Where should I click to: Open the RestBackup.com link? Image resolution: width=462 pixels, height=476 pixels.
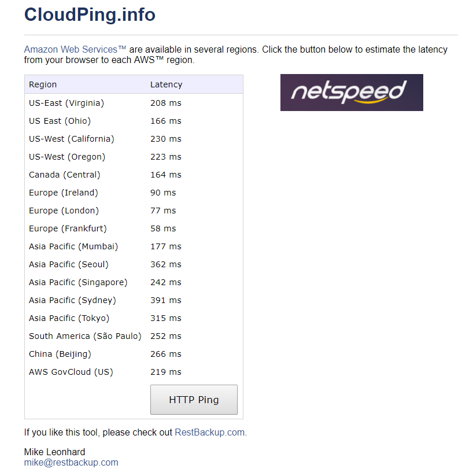coord(210,432)
